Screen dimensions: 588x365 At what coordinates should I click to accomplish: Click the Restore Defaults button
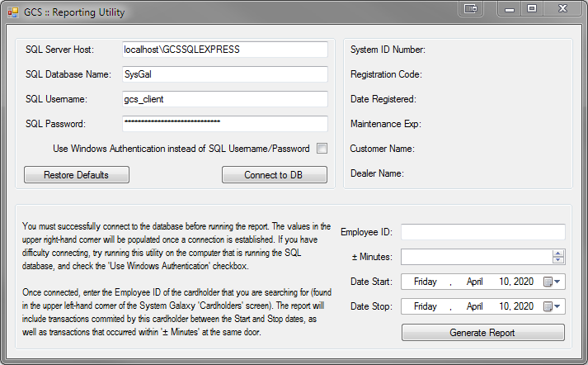click(x=77, y=175)
